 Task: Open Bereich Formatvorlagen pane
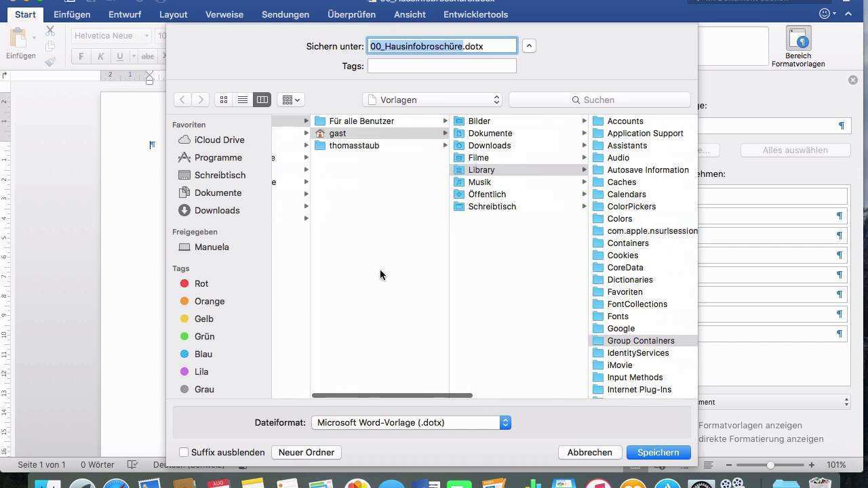click(x=797, y=47)
